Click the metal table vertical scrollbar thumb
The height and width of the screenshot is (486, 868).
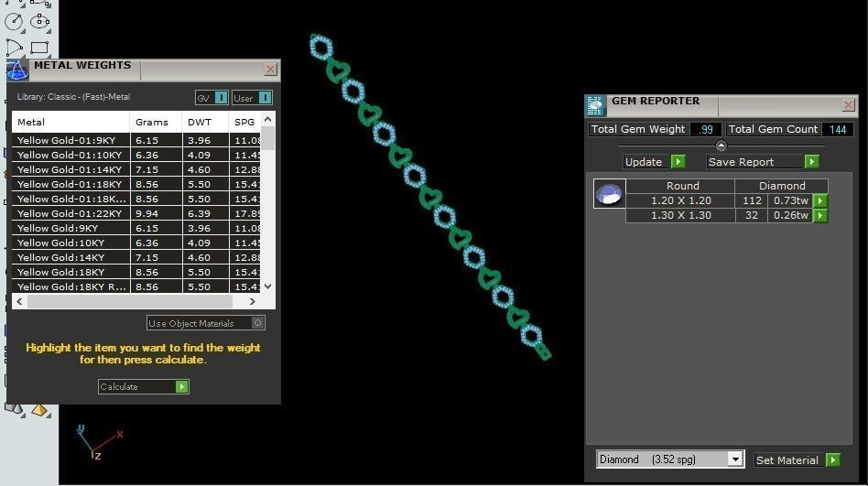coord(268,138)
